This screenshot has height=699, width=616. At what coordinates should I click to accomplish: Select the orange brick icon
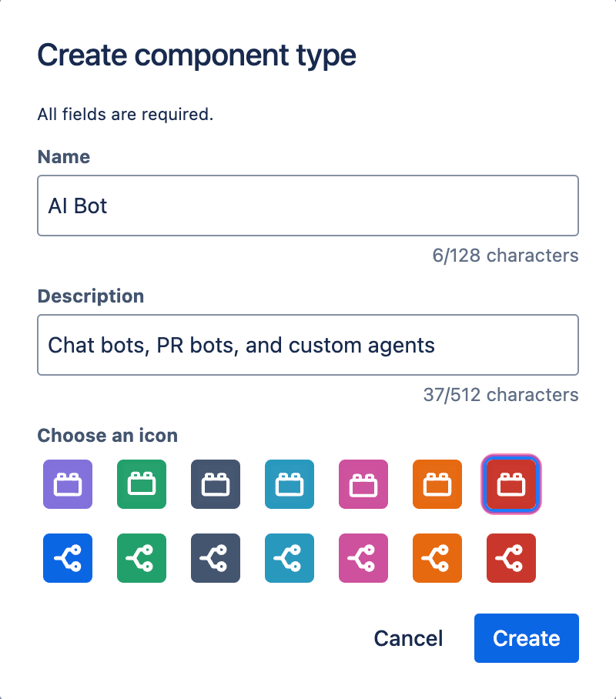(x=437, y=484)
